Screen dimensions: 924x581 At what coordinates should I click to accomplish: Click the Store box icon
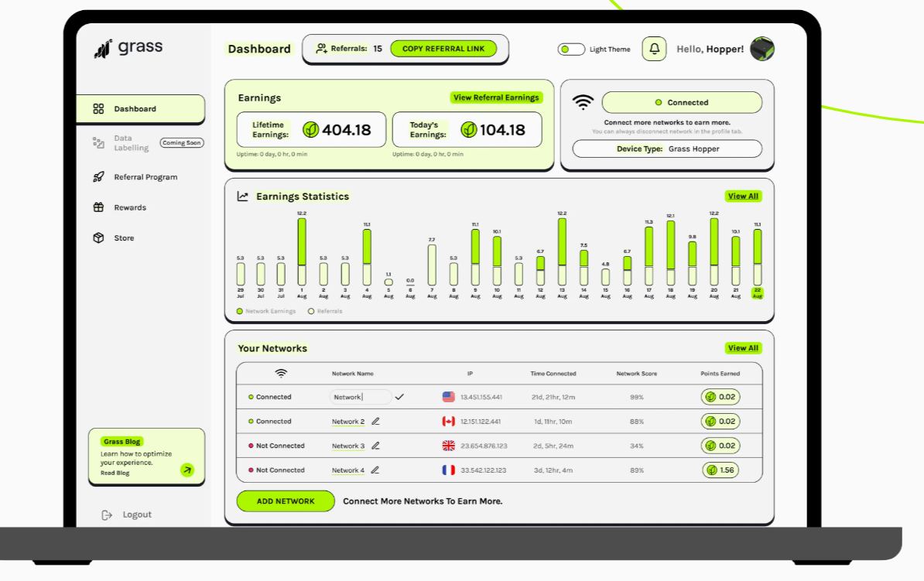pyautogui.click(x=98, y=238)
